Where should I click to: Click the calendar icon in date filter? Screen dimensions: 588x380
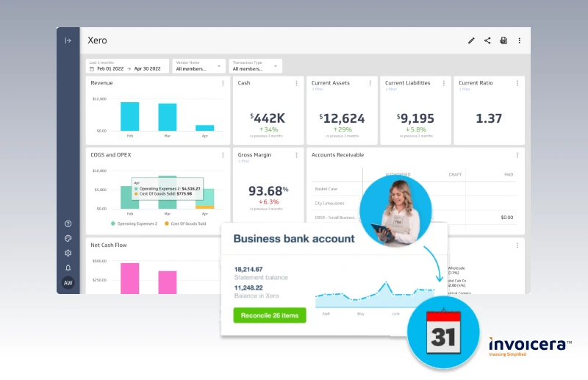click(92, 69)
